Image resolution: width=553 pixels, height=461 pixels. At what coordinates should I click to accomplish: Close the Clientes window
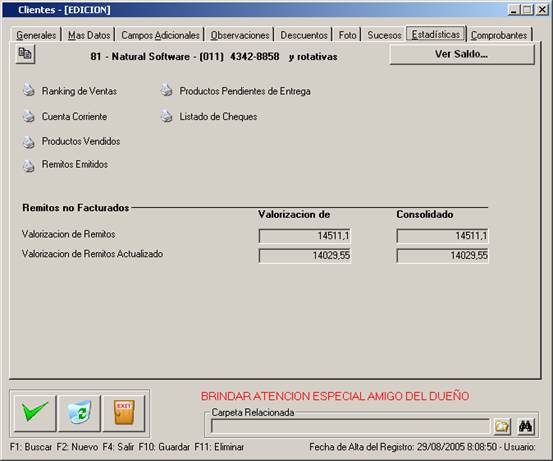pyautogui.click(x=542, y=10)
